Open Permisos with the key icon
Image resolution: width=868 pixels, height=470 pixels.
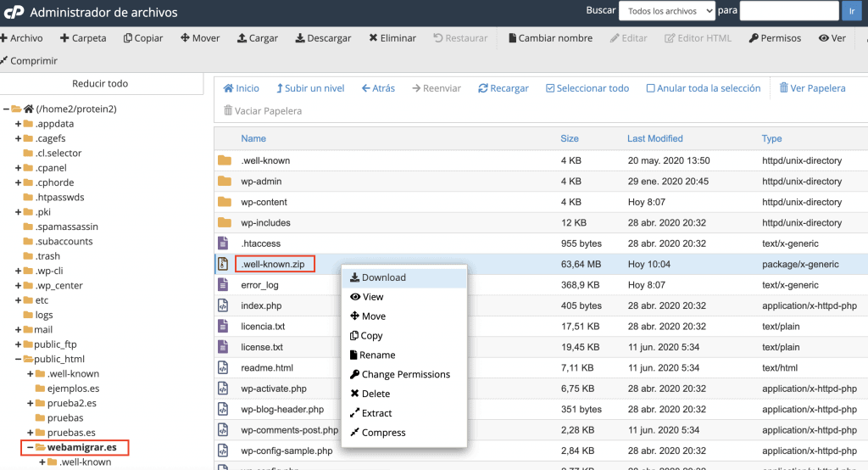pyautogui.click(x=754, y=38)
